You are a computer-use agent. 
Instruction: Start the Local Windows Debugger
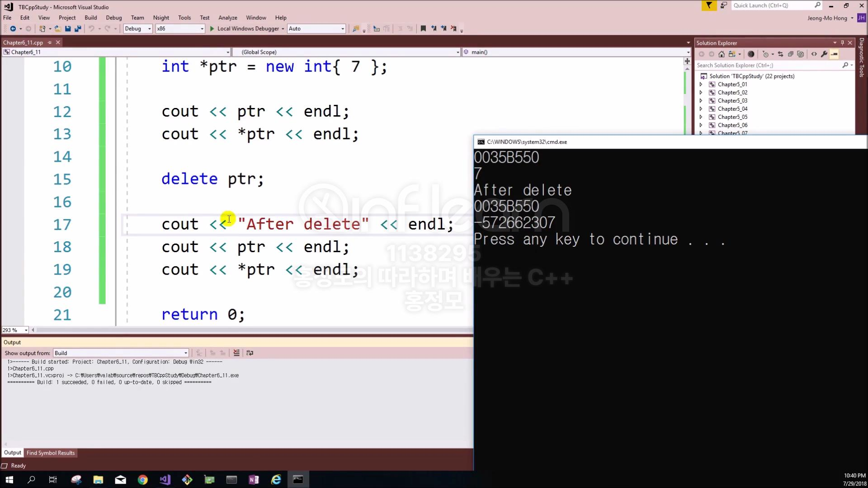(x=244, y=28)
